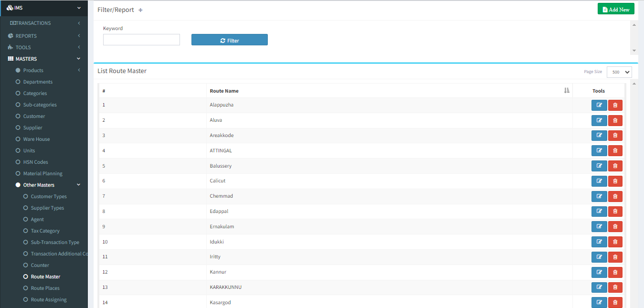
Task: Open the Page Size dropdown
Action: click(x=619, y=72)
